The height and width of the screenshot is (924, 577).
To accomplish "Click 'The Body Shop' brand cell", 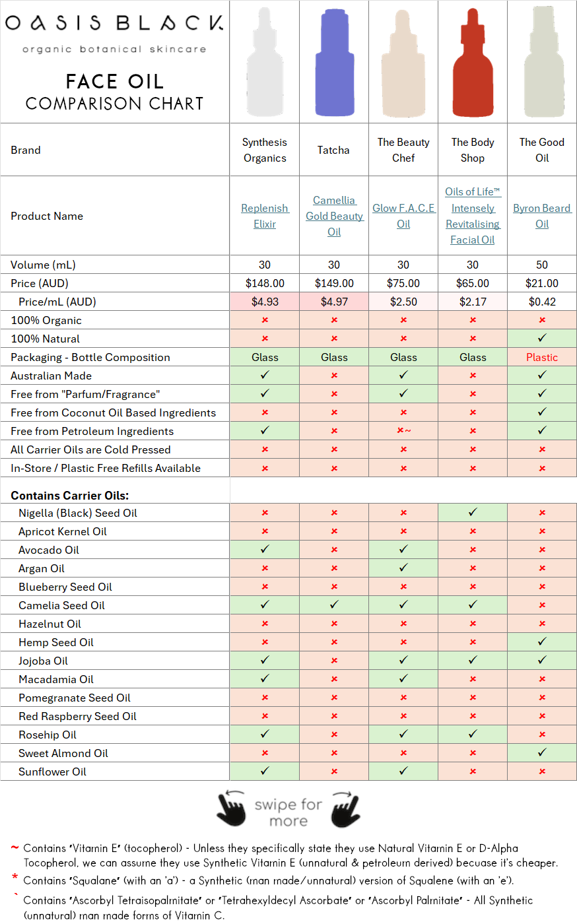I will tap(473, 150).
